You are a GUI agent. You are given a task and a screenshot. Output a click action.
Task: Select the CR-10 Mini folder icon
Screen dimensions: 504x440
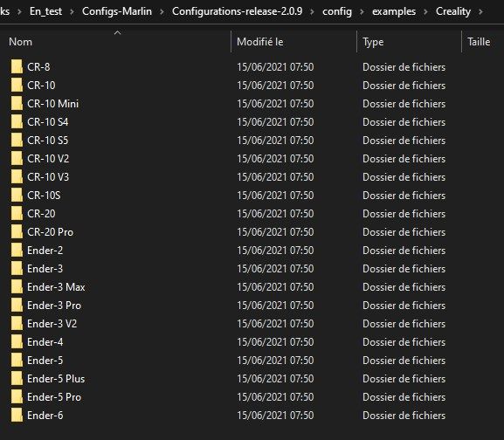[17, 103]
